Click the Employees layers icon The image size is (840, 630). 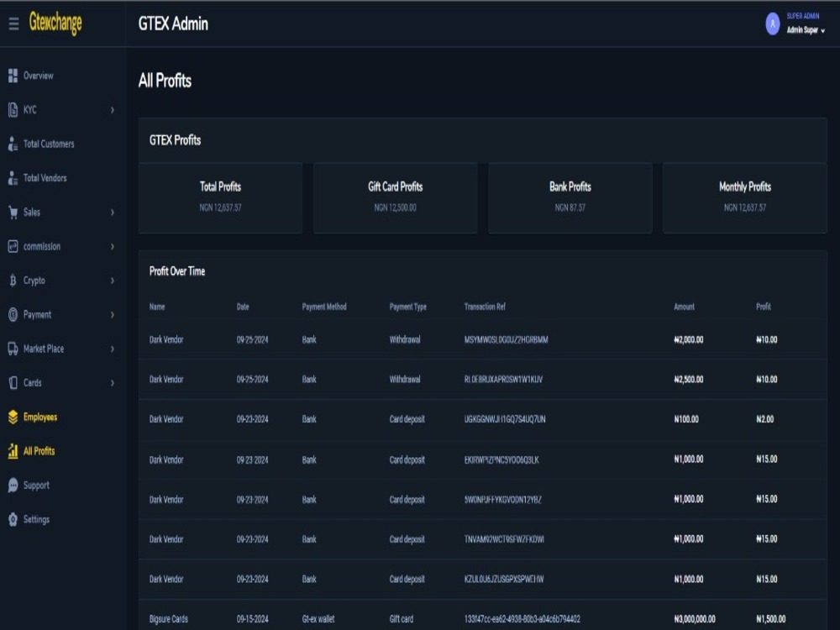point(13,417)
